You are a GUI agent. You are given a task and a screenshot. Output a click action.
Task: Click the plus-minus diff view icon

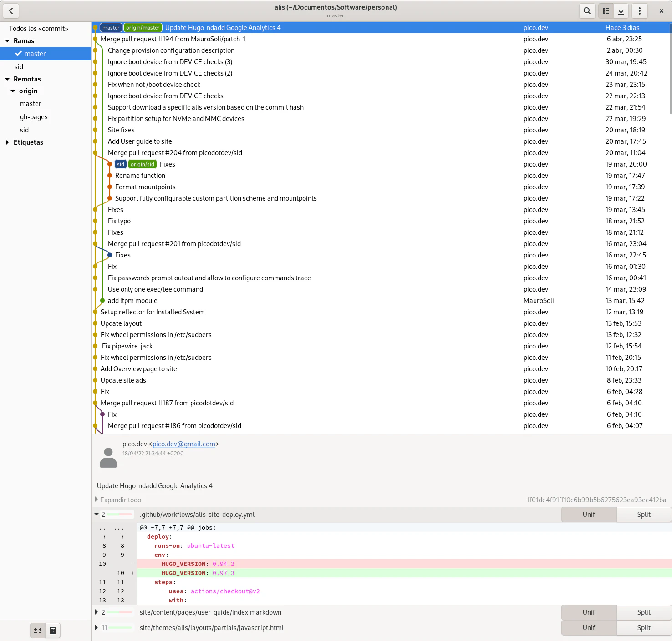(x=38, y=631)
